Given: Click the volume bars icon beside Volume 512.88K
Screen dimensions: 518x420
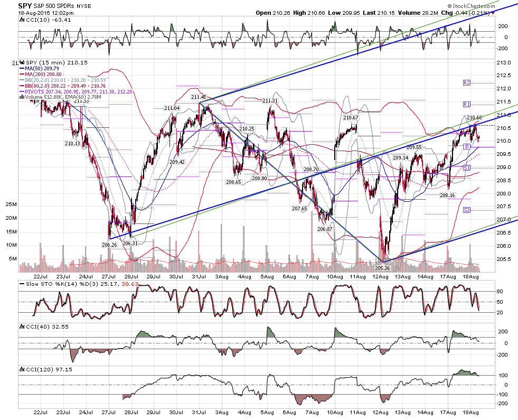Looking at the screenshot, I should point(22,97).
